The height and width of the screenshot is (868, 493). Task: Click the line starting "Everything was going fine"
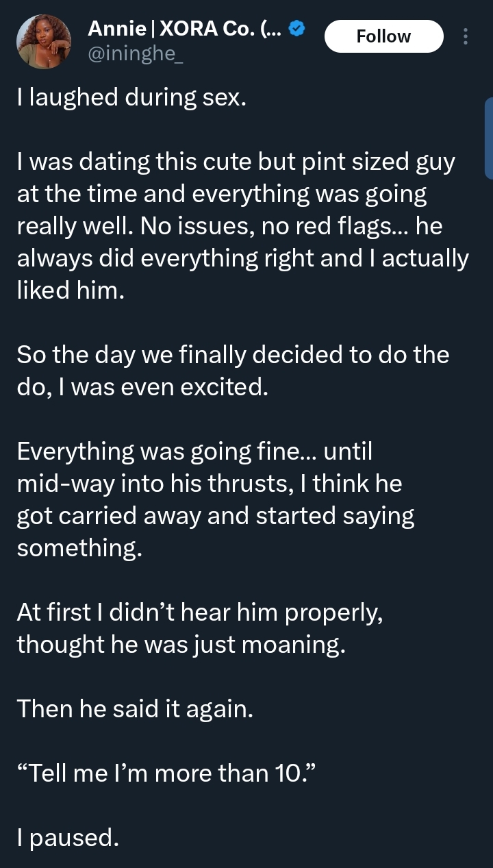[194, 451]
